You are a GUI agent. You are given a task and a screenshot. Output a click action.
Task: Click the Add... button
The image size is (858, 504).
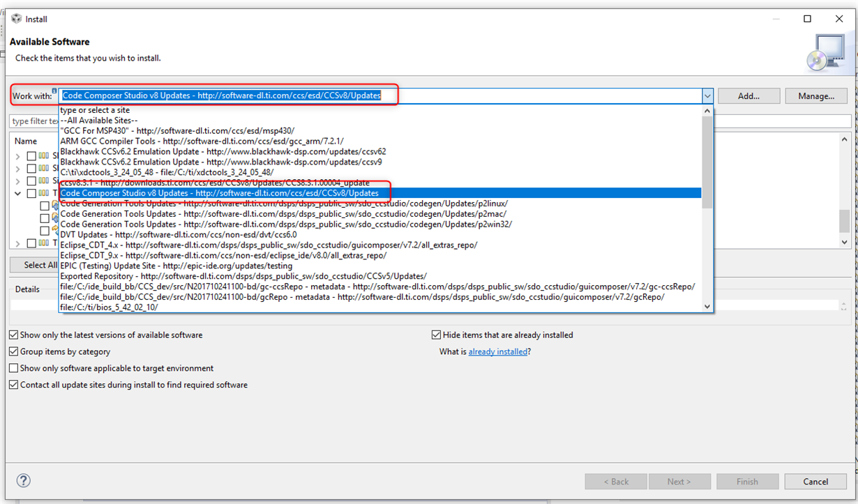click(x=748, y=96)
